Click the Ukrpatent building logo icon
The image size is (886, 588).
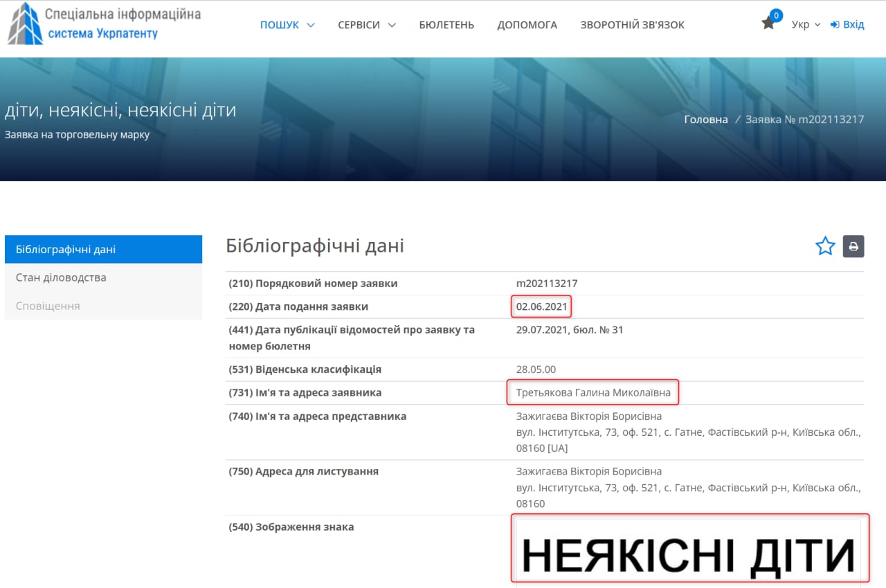[25, 24]
